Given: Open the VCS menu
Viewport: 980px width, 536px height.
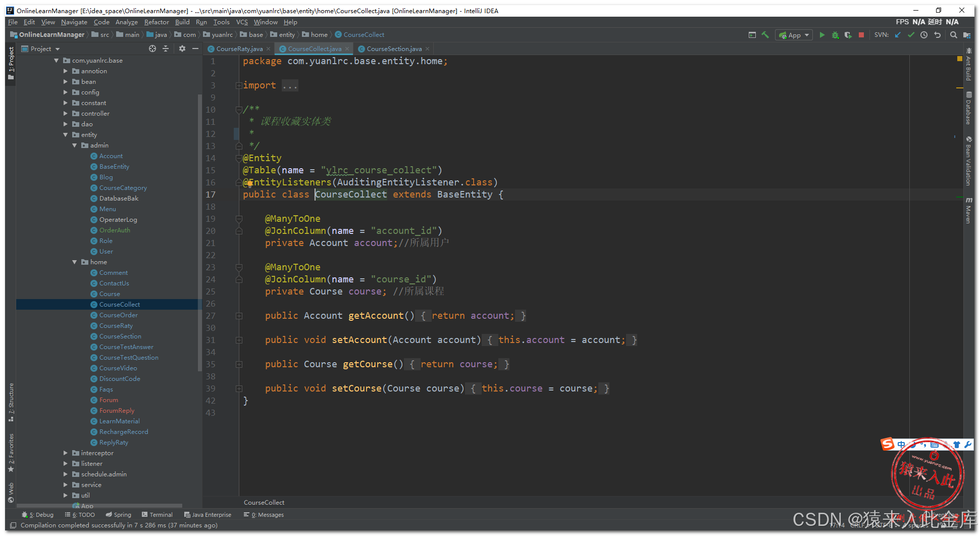Looking at the screenshot, I should [x=242, y=22].
